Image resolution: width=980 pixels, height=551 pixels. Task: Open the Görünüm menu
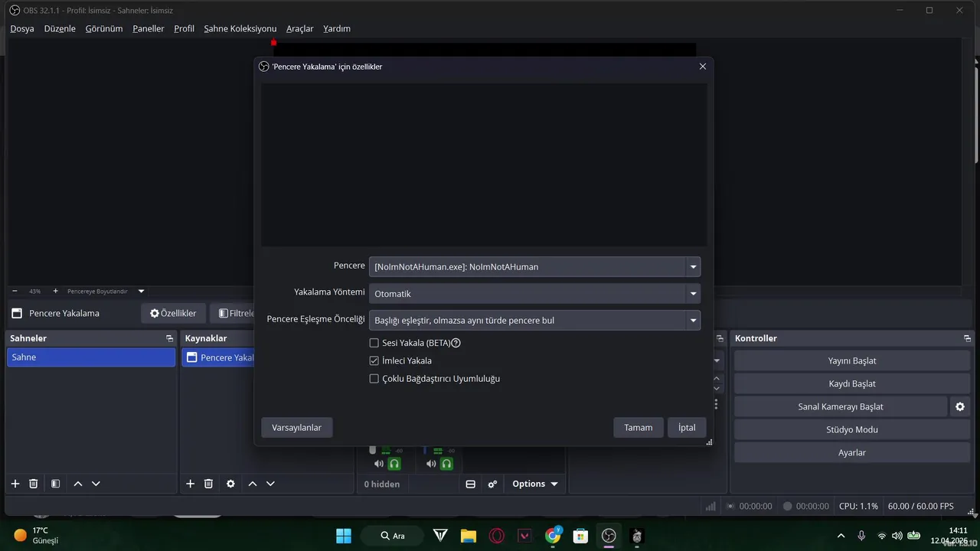click(104, 28)
